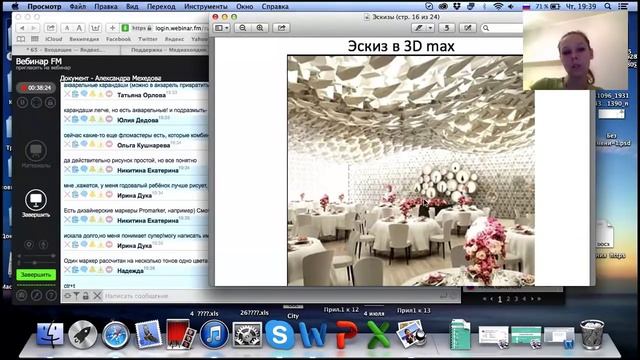
Task: Open the Яндекс bookmark
Action: [x=174, y=39]
